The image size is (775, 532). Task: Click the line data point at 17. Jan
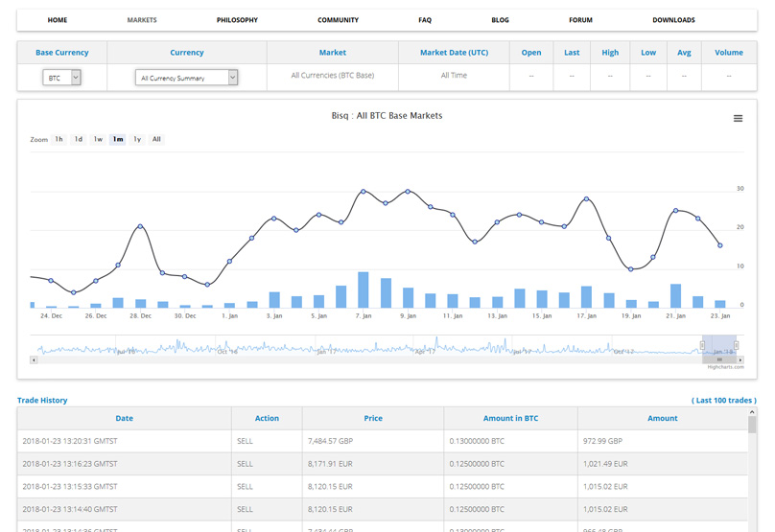click(x=586, y=198)
